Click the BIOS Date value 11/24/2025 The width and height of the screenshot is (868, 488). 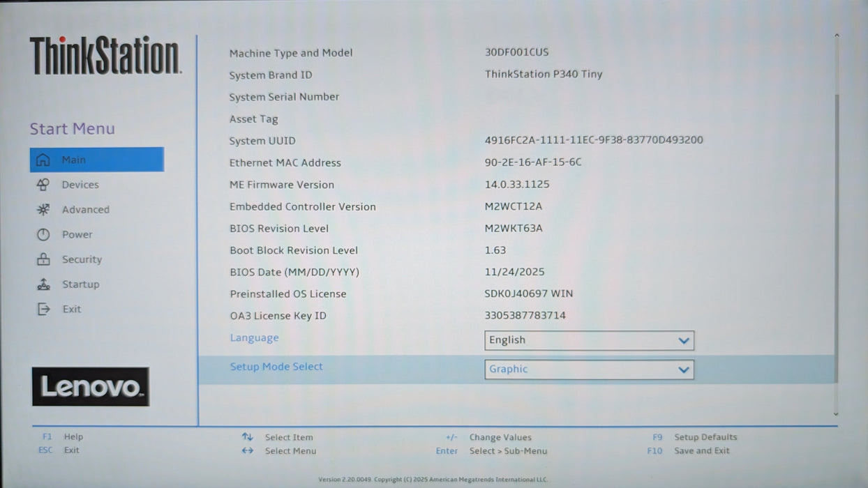(515, 272)
